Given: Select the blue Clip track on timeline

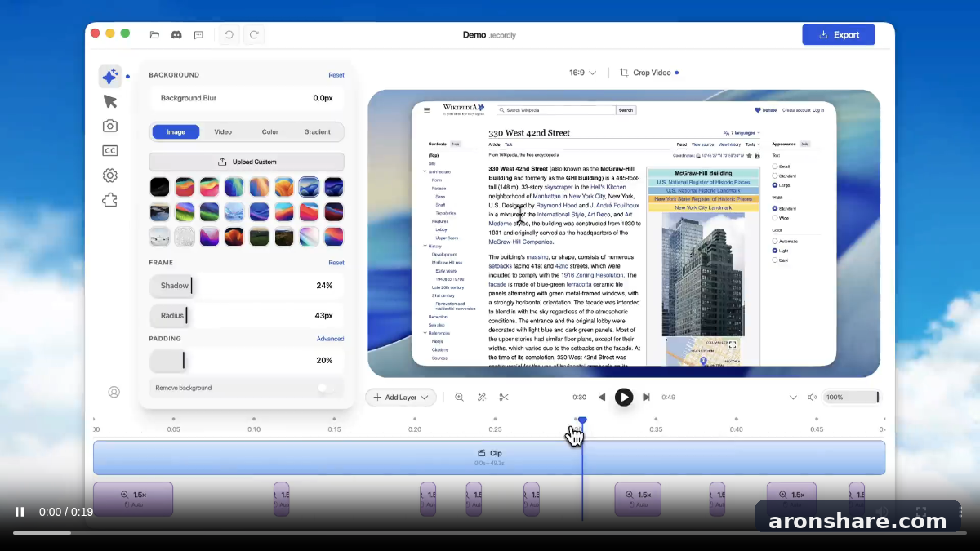Looking at the screenshot, I should tap(489, 457).
